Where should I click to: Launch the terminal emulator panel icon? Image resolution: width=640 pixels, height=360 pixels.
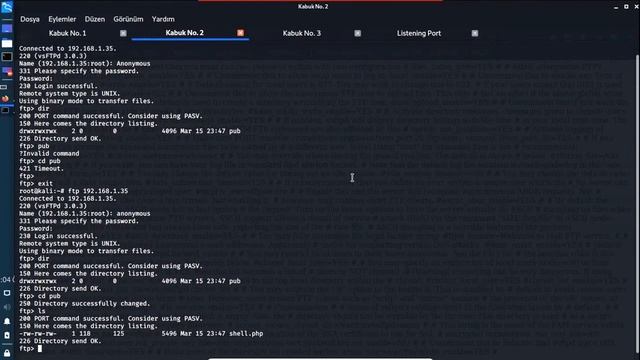coord(7,57)
